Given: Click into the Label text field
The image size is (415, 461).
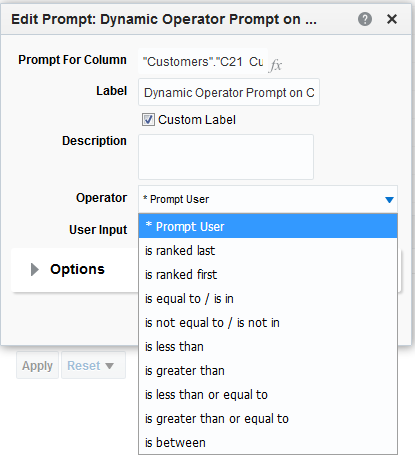Looking at the screenshot, I should pos(229,92).
